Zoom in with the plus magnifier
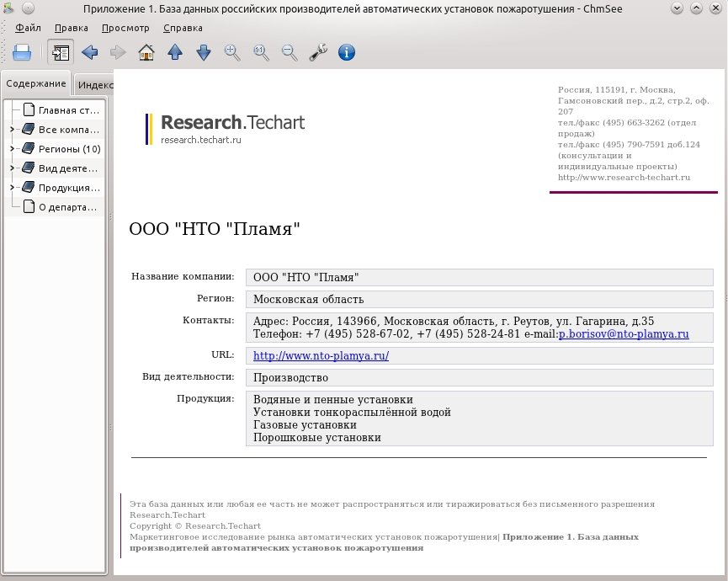This screenshot has width=728, height=581. [x=232, y=52]
